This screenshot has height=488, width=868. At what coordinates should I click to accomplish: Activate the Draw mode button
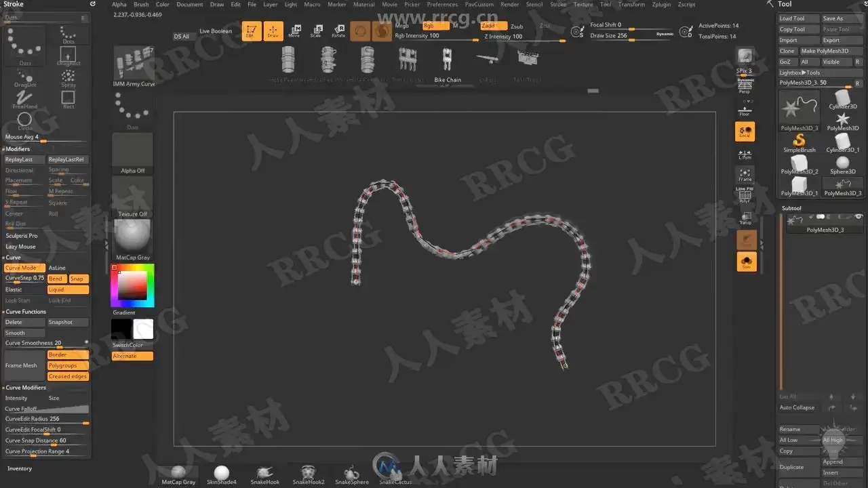tap(273, 31)
